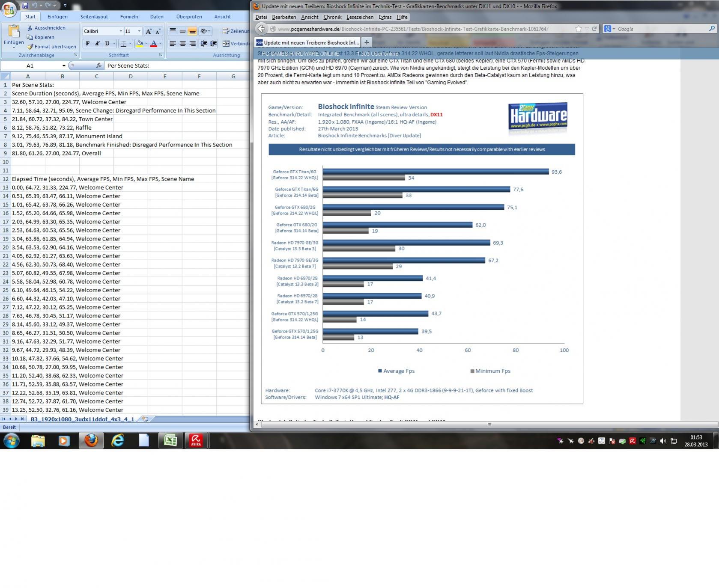The height and width of the screenshot is (588, 719).
Task: Apply yellow fill color bucket
Action: 140,44
